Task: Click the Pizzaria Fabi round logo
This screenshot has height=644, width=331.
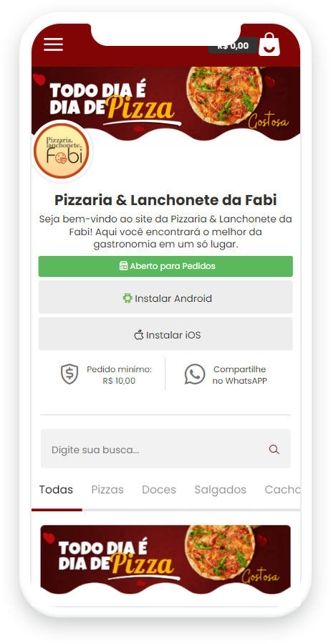Action: point(62,151)
